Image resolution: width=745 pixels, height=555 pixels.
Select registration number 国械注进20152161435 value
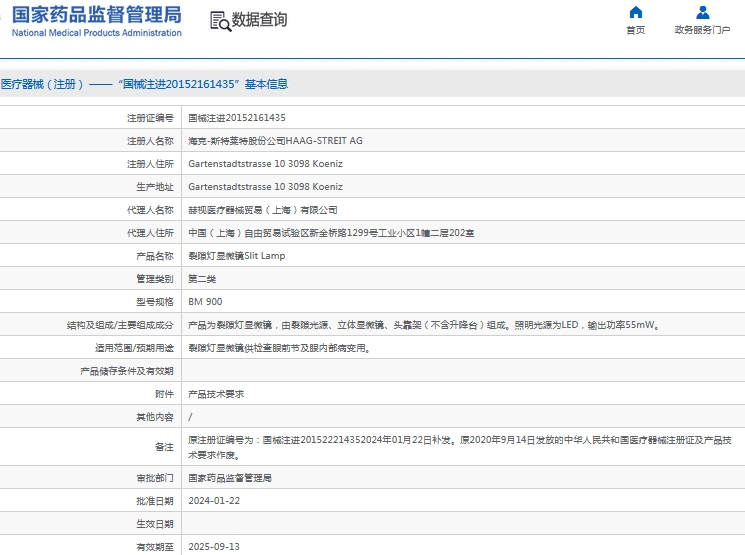click(x=237, y=118)
